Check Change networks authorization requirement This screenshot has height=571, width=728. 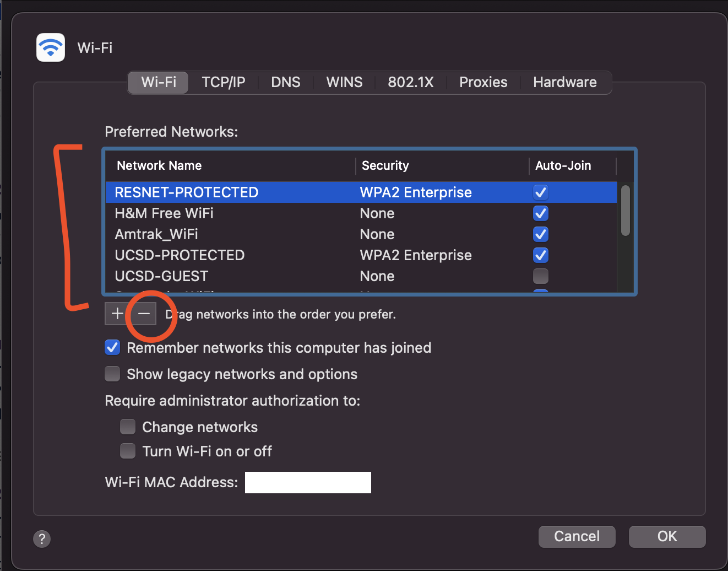pos(127,427)
